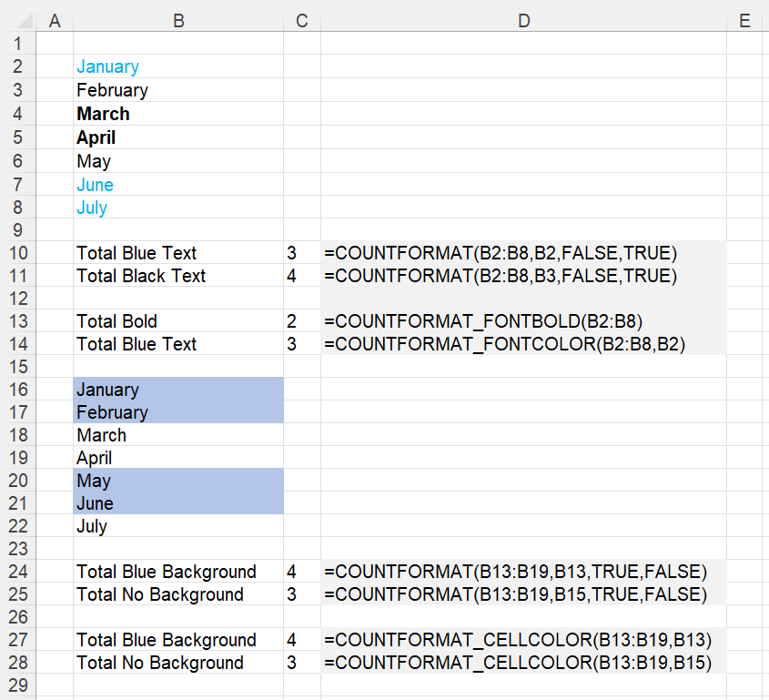Click the Select All corner box
The height and width of the screenshot is (700, 769).
[x=18, y=21]
